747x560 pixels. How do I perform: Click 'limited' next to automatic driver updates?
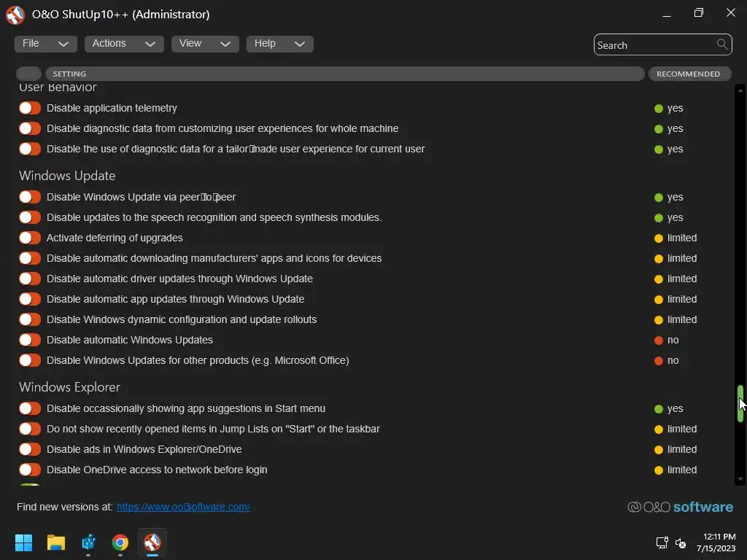point(682,279)
